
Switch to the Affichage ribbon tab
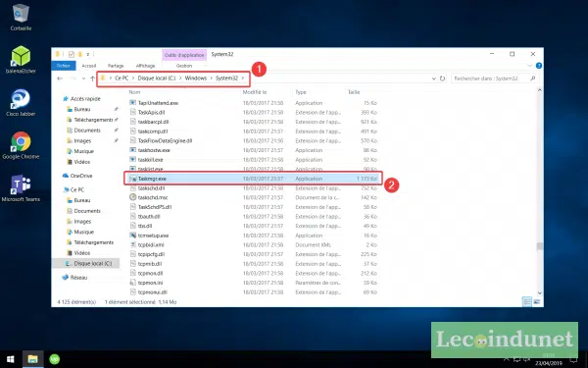tap(145, 66)
